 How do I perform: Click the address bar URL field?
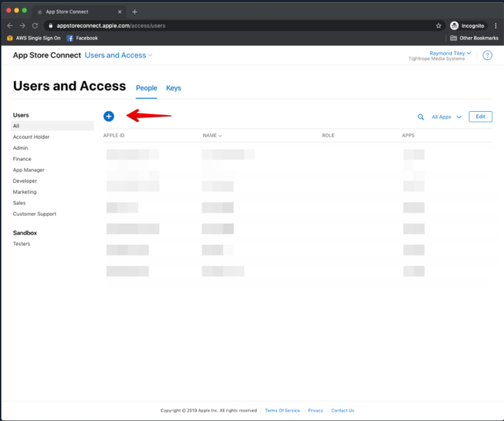click(244, 26)
